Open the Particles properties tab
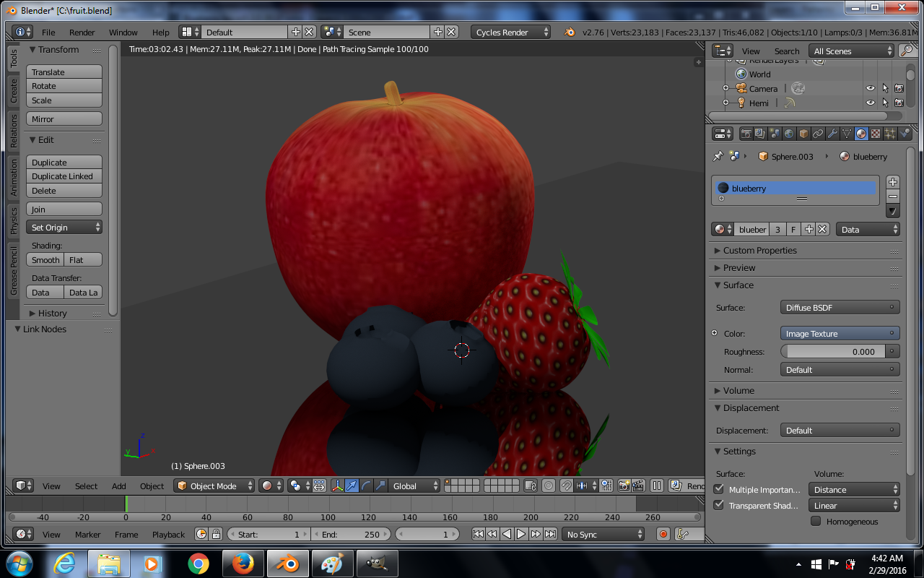 890,134
